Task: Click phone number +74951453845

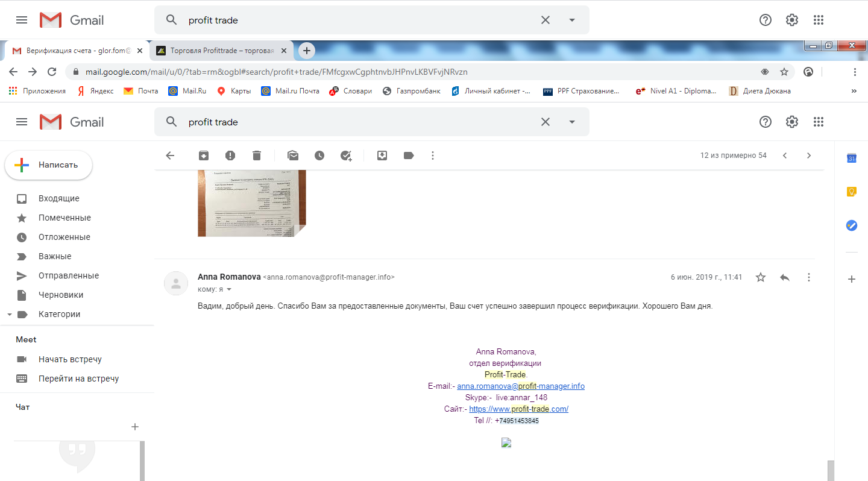Action: coord(517,421)
